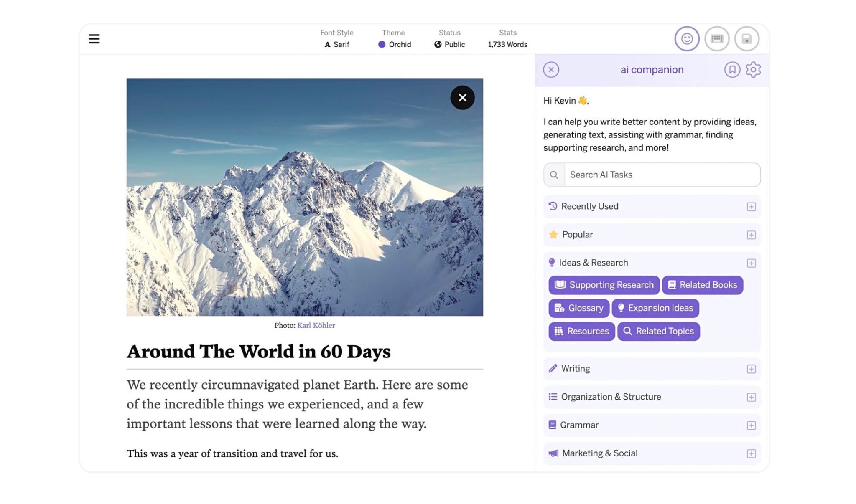Click the keyboard icon button
This screenshot has height=504, width=856.
[717, 39]
